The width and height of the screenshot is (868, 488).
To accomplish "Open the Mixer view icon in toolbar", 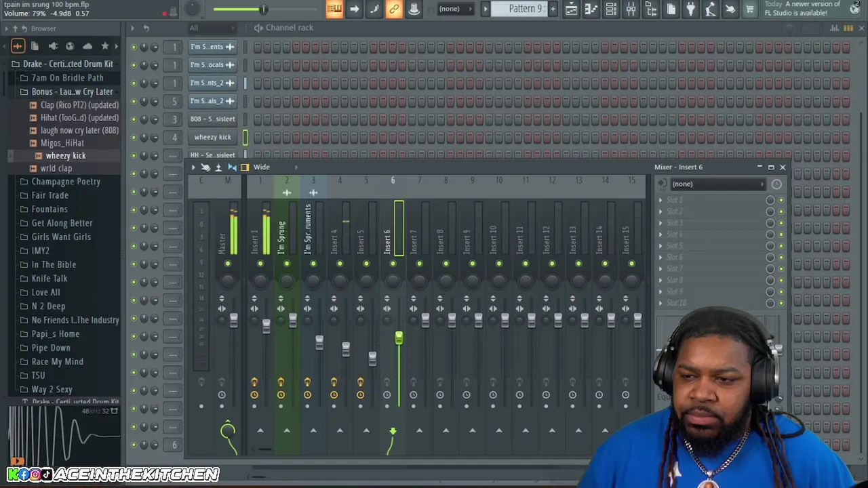I will point(631,9).
